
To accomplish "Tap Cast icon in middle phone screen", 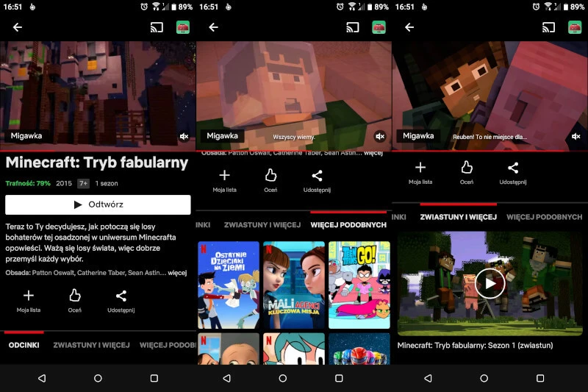I will [353, 27].
